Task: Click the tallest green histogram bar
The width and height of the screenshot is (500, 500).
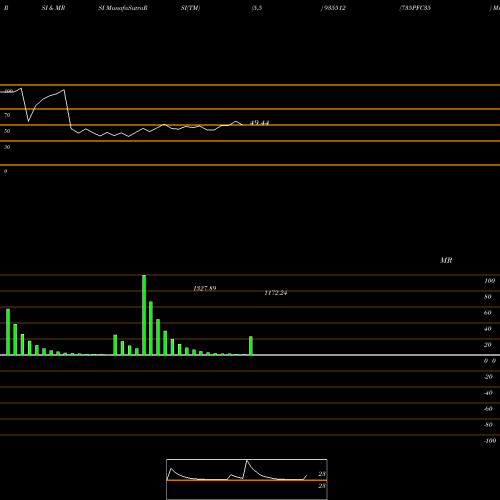Action: pos(144,315)
